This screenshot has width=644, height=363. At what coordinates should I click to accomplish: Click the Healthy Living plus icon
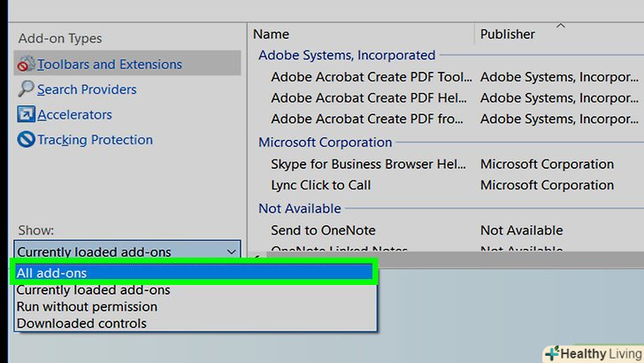pyautogui.click(x=552, y=353)
